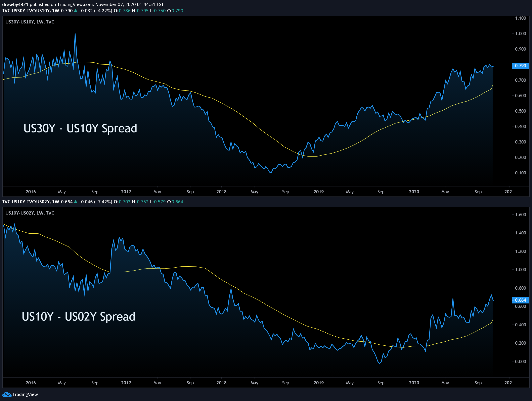
Task: Click the blue 0.790 current price label
Action: pyautogui.click(x=520, y=66)
